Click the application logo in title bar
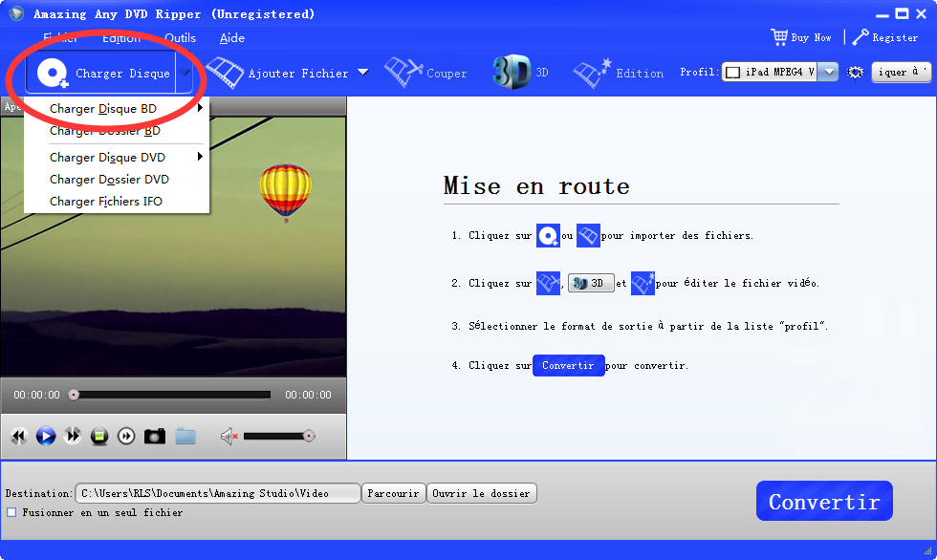 point(15,13)
